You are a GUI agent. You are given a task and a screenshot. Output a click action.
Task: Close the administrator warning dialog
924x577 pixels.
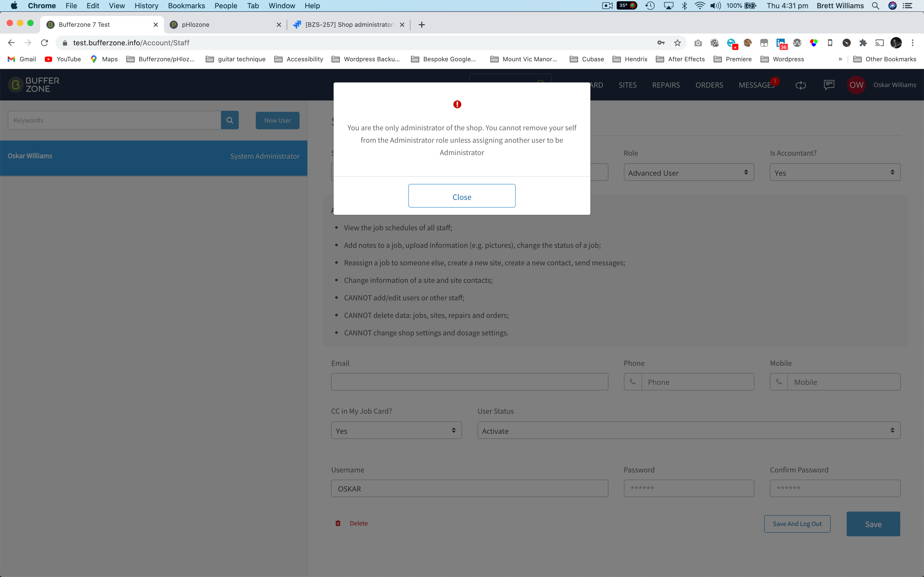pos(462,196)
